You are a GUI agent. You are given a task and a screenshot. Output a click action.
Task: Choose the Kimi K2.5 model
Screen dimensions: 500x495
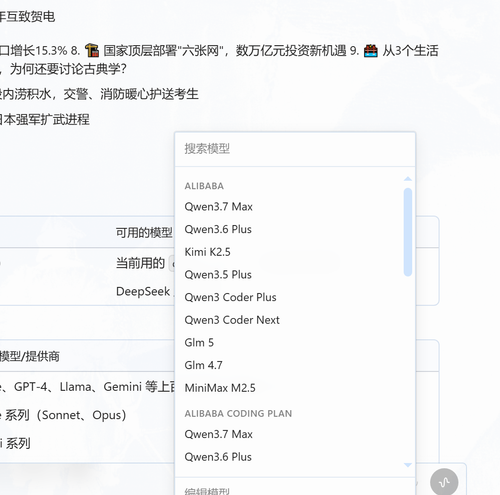click(x=207, y=252)
